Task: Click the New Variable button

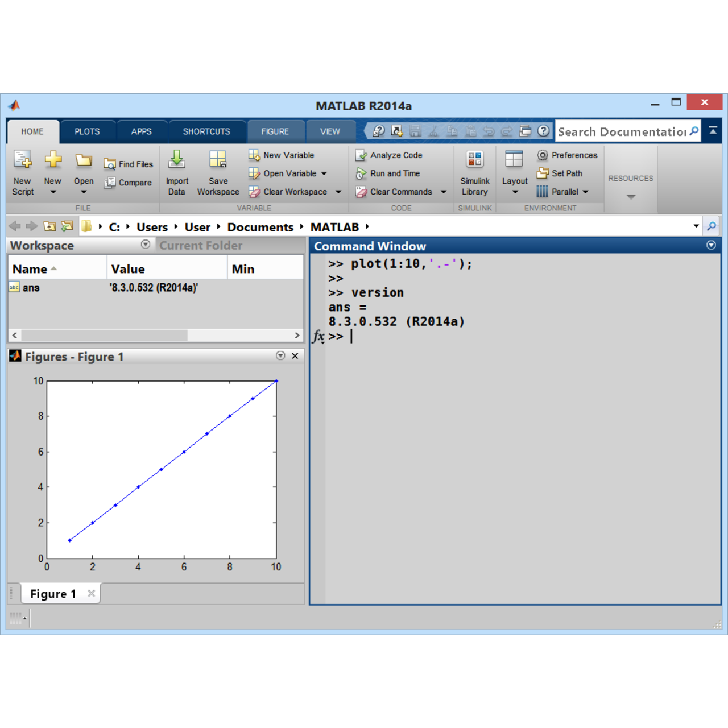Action: [x=282, y=155]
